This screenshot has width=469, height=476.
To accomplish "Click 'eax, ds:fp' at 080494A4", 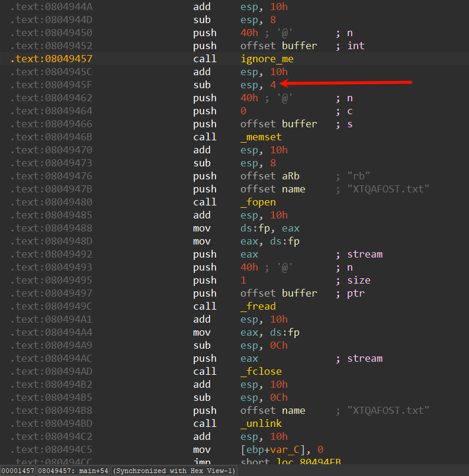I will coord(270,332).
